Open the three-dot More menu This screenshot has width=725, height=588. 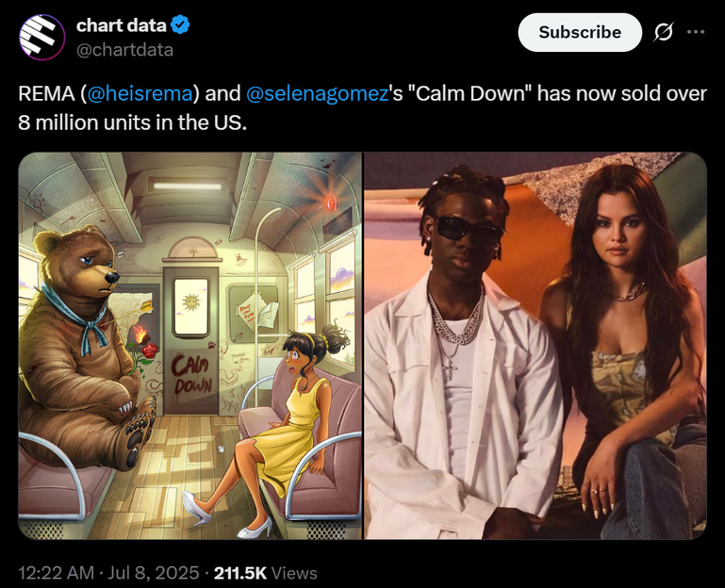696,32
